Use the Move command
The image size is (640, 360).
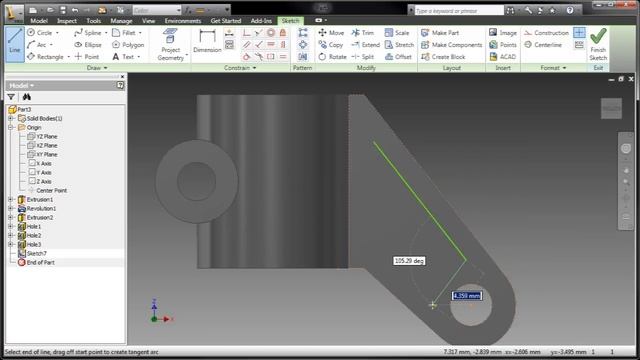click(331, 32)
